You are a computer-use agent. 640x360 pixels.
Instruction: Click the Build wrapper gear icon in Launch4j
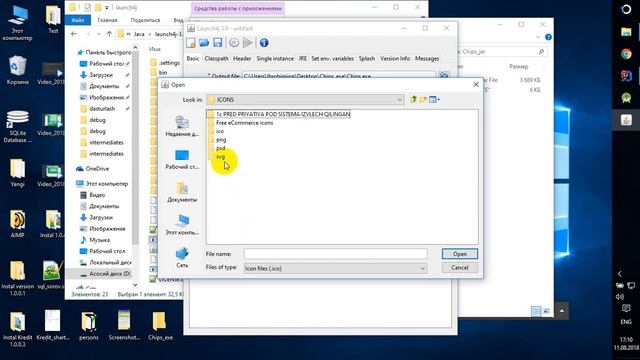coord(234,43)
